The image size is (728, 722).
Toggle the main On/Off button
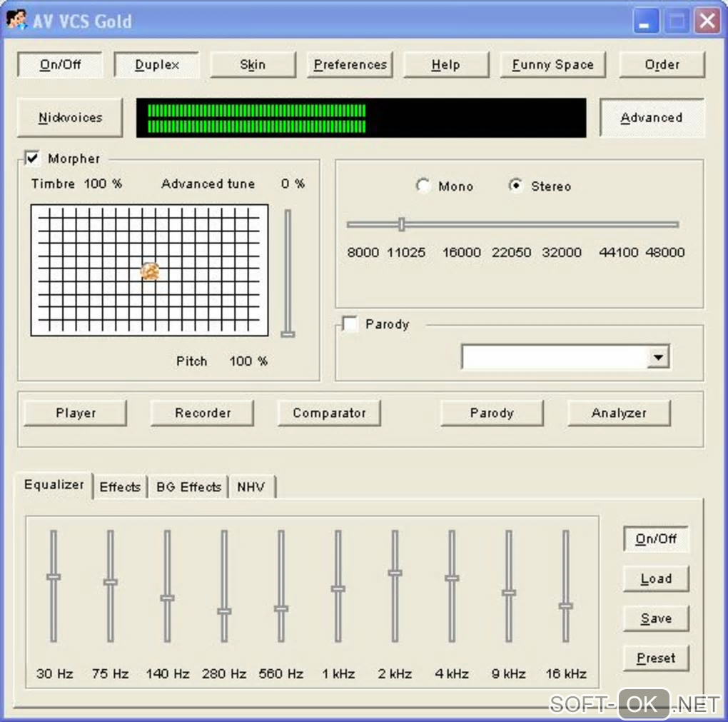[x=60, y=64]
